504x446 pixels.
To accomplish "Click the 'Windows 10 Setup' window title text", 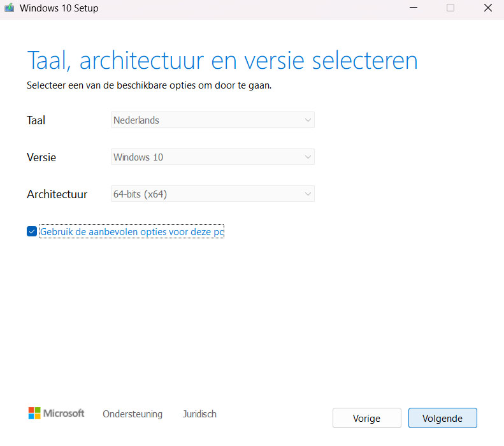I will 59,8.
